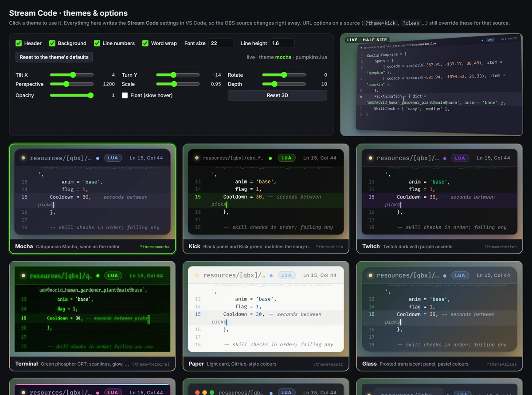Focus the Line height input field
The image size is (532, 395).
point(282,43)
